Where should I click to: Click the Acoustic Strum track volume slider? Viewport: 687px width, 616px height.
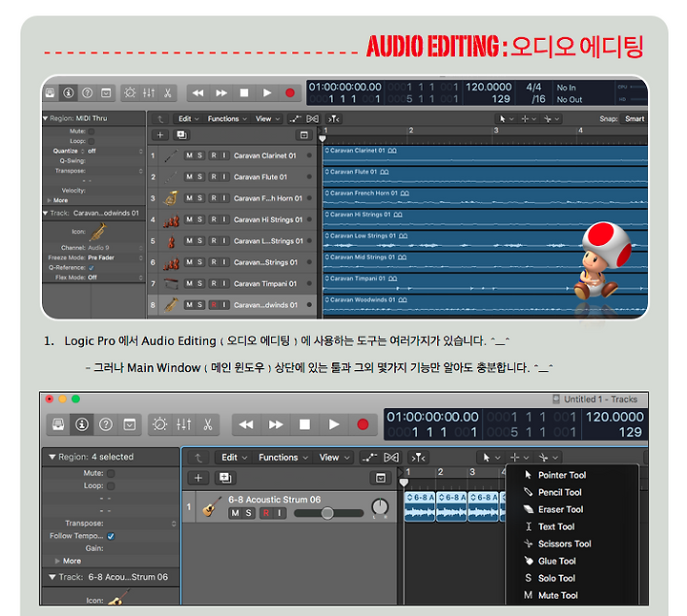[328, 513]
